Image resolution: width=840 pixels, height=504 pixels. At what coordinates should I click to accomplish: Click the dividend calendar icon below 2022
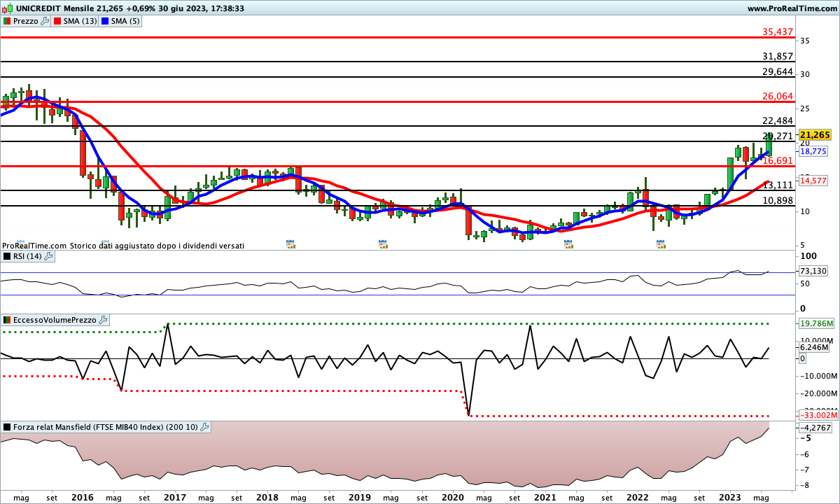(x=661, y=244)
